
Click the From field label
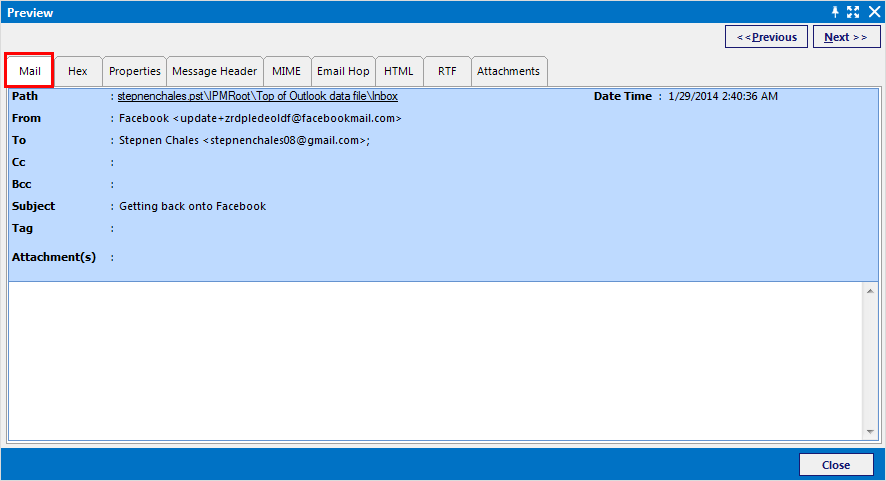[x=26, y=118]
